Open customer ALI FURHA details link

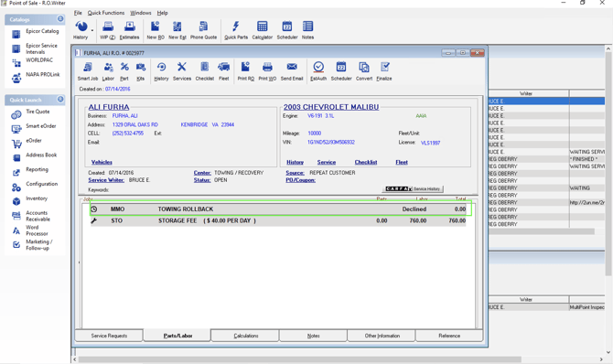click(x=109, y=107)
